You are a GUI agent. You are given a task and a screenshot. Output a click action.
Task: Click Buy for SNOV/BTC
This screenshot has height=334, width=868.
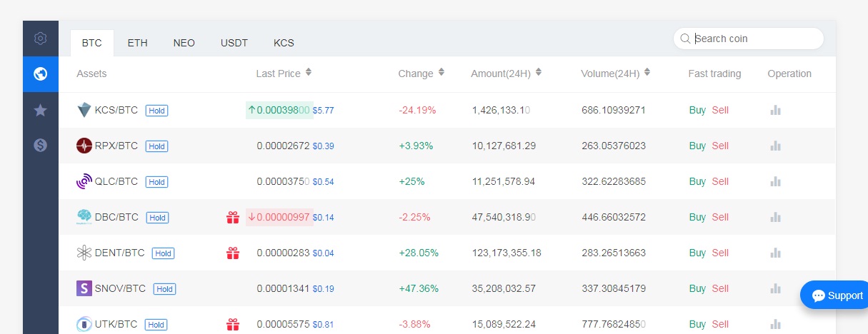pos(697,288)
